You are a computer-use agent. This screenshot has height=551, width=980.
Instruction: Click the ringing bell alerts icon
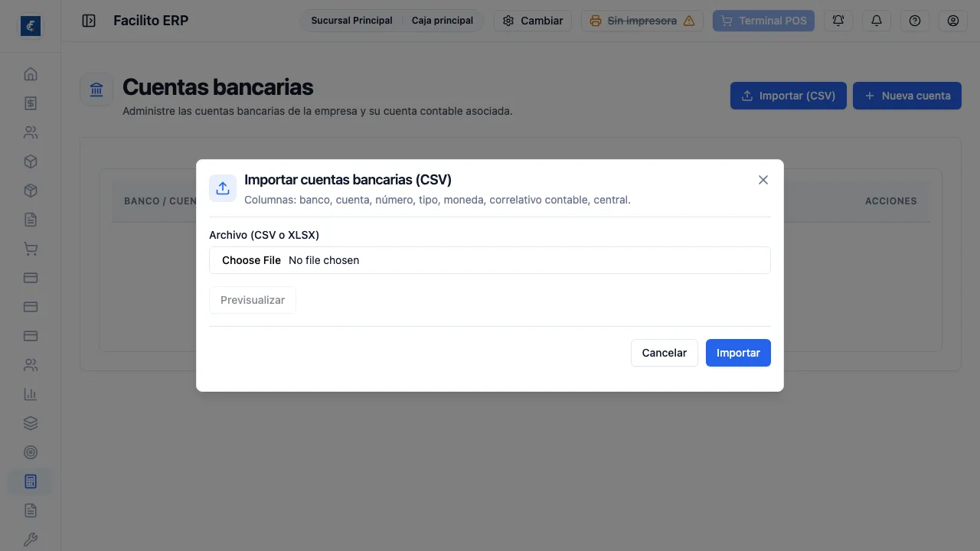[x=838, y=21]
